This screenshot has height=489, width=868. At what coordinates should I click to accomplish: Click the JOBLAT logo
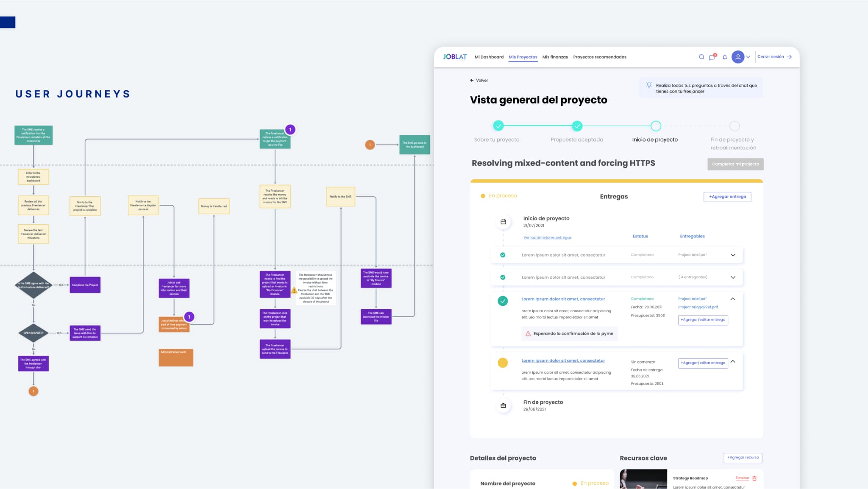tap(455, 57)
